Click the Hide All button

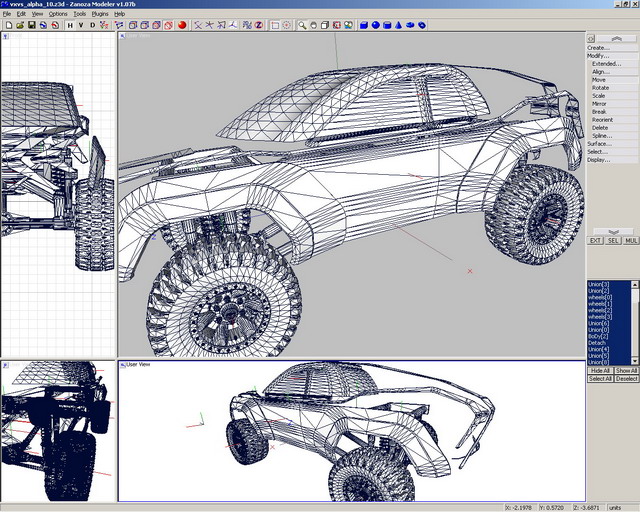600,370
